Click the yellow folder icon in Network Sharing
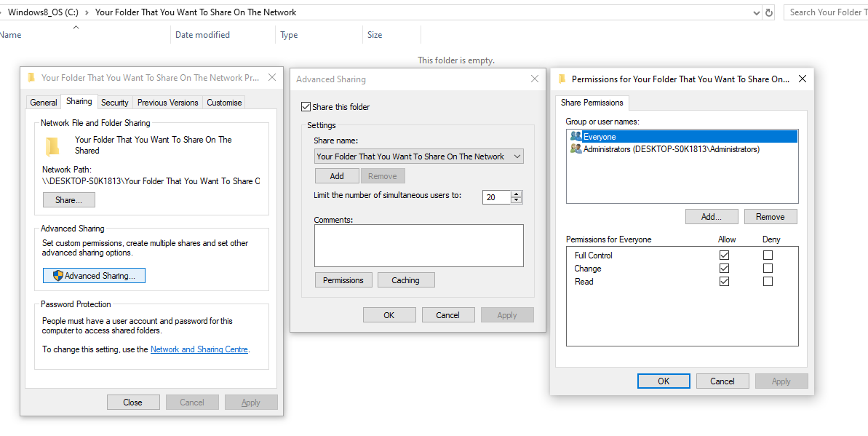The height and width of the screenshot is (436, 868). pos(52,146)
